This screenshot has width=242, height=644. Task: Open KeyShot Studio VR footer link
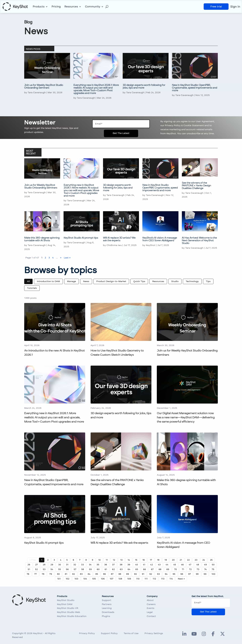[68, 608]
